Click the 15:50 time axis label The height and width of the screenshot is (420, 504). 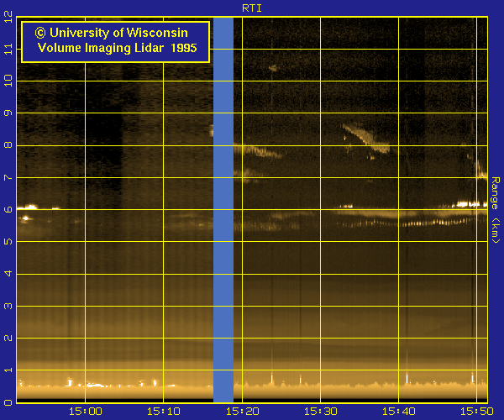(x=476, y=412)
